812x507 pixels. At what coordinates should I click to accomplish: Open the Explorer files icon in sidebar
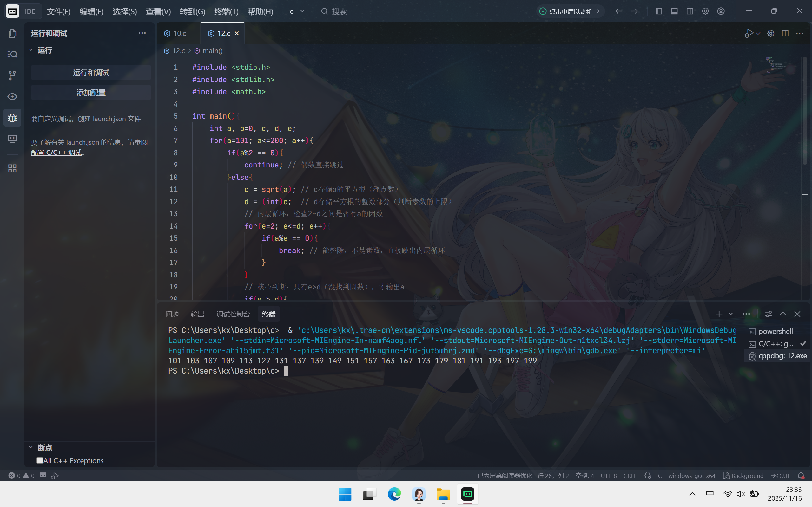click(12, 33)
